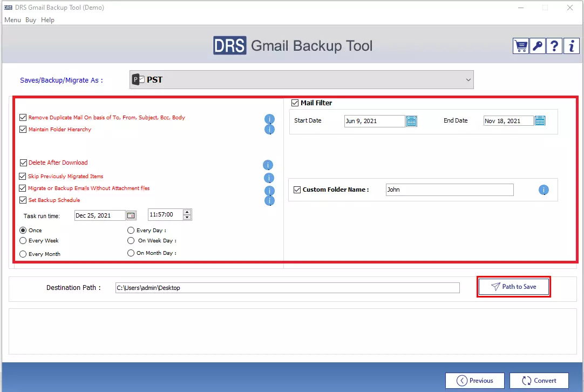
Task: Click the Destination Path label
Action: (x=73, y=288)
